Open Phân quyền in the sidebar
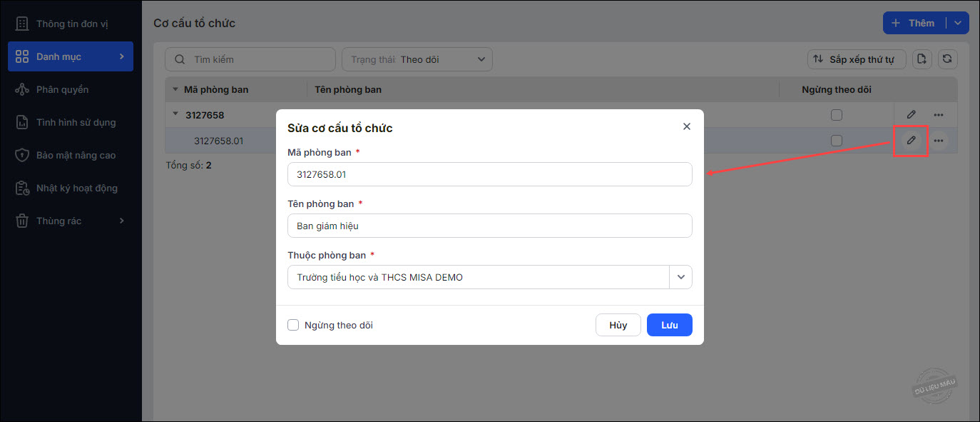Image resolution: width=980 pixels, height=422 pixels. point(62,89)
